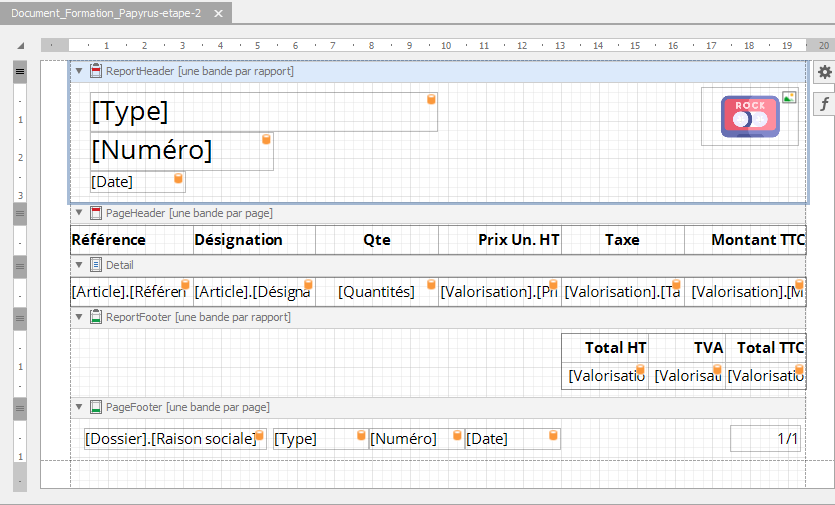The image size is (835, 505).
Task: Click the picture box icon on the logo
Action: 789,97
